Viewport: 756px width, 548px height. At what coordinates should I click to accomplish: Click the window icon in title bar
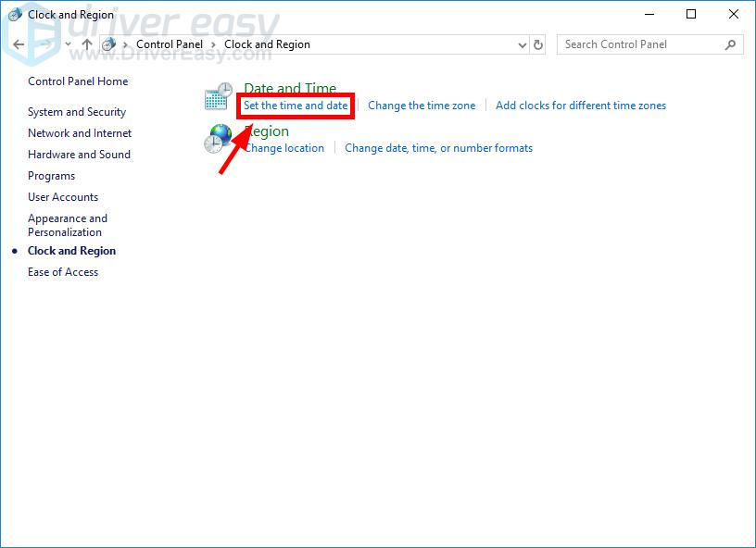coord(15,15)
